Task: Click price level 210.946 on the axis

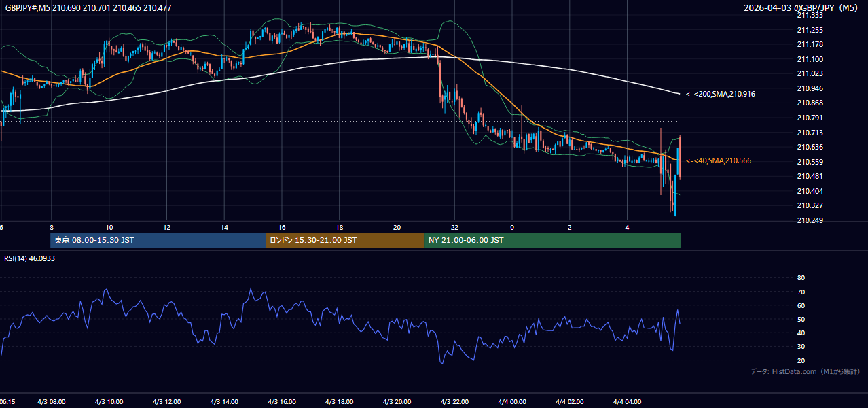Action: tap(810, 88)
